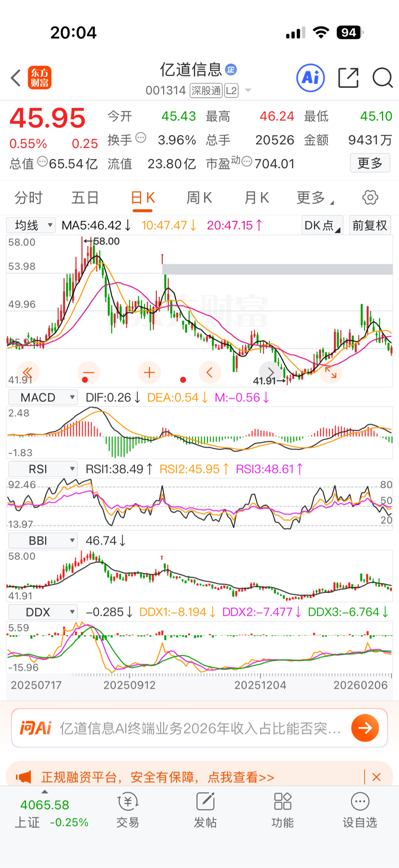Tap the blue verified badge by 亿道信息

click(231, 69)
